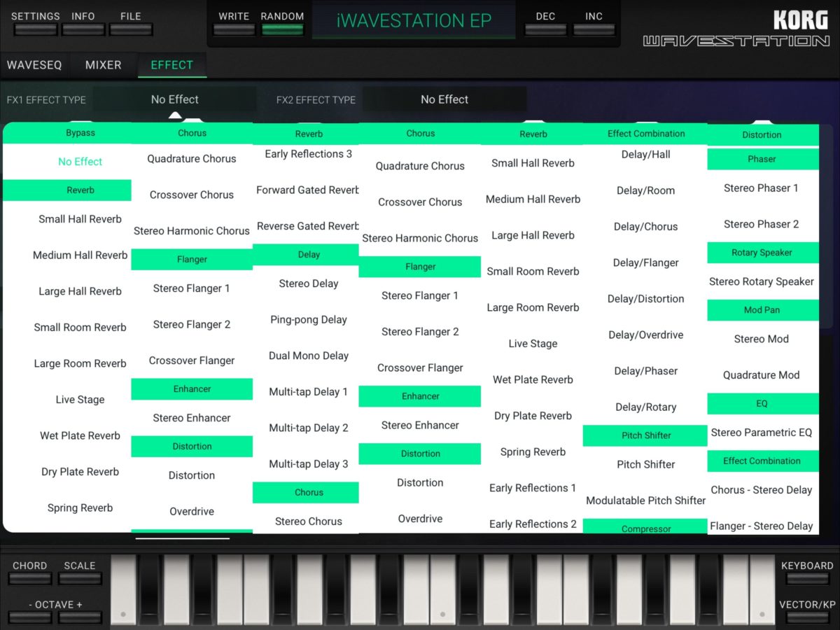Open the FX2 effect type dropdown

point(444,99)
